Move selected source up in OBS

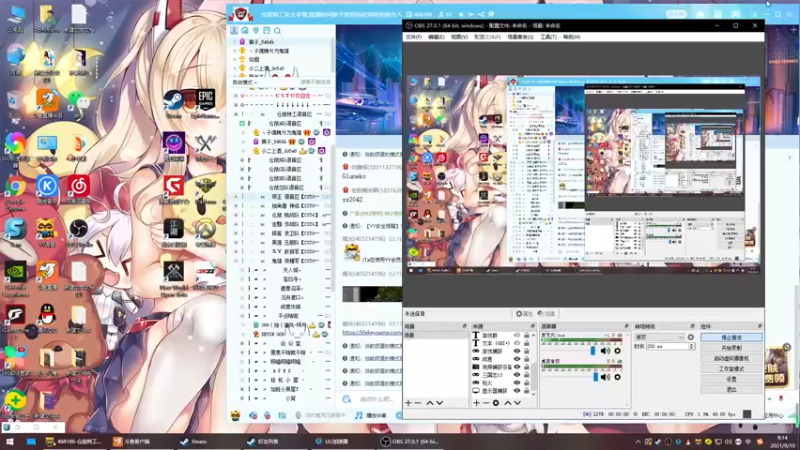tap(508, 403)
